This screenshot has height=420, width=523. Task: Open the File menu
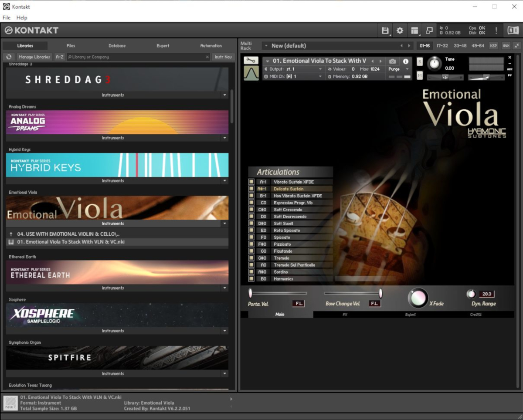(7, 18)
